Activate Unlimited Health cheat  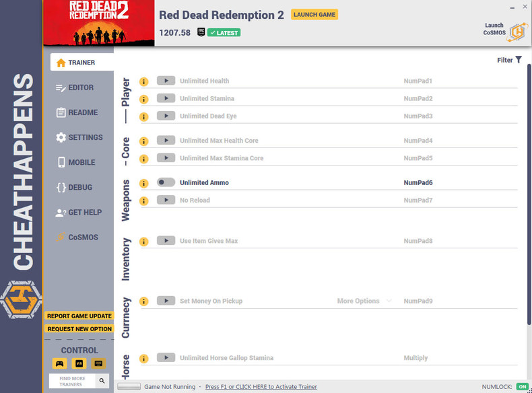[x=166, y=81]
